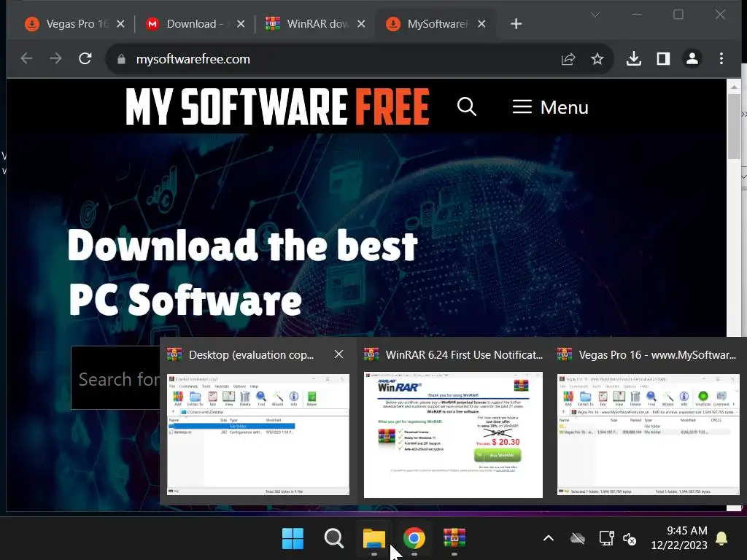The width and height of the screenshot is (747, 560).
Task: View site information via the lock icon
Action: (121, 59)
